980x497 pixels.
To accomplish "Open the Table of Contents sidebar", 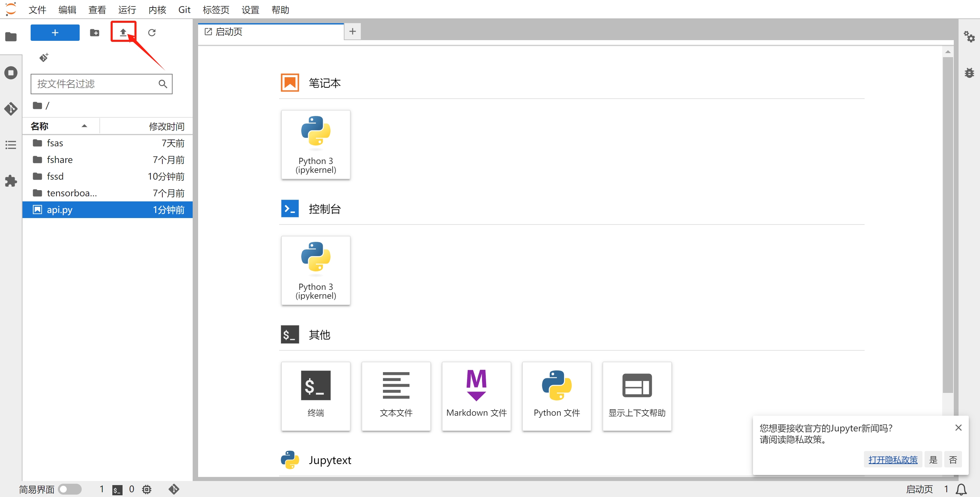I will [x=11, y=145].
